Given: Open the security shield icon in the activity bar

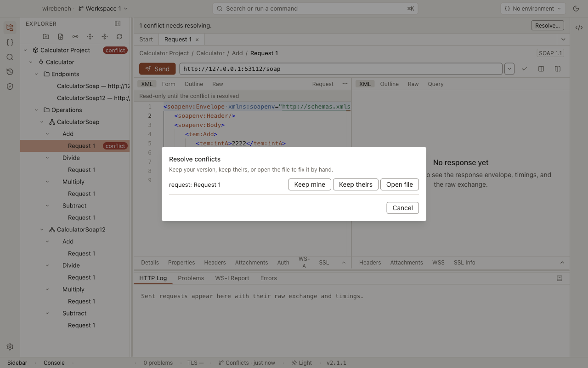Looking at the screenshot, I should (x=10, y=86).
